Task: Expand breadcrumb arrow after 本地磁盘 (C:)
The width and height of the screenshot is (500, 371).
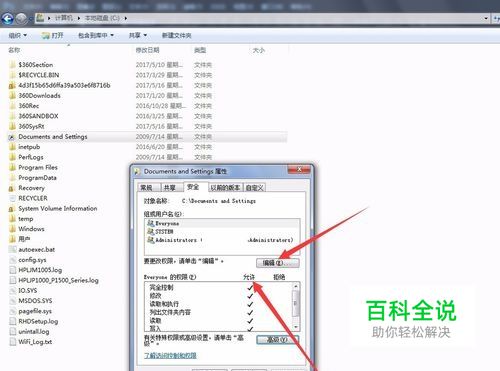Action: click(x=126, y=18)
